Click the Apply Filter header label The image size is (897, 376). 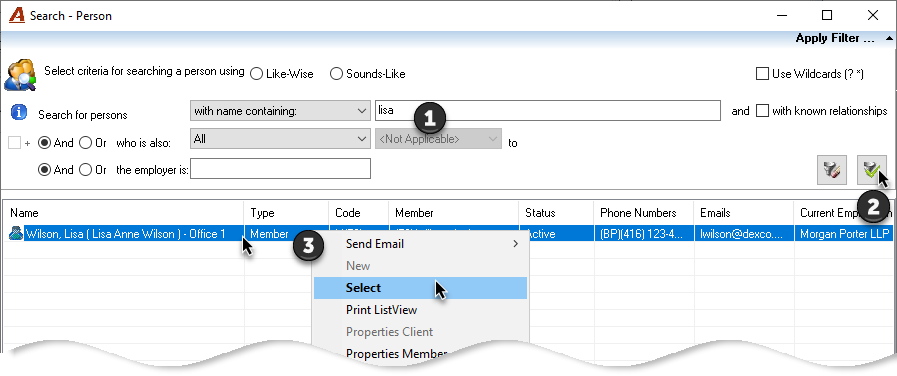point(835,38)
